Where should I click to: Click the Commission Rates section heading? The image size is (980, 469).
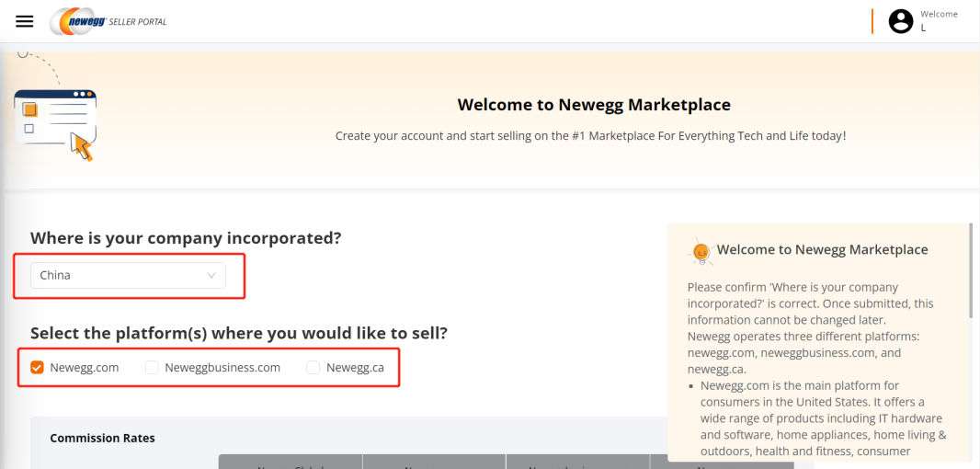click(102, 438)
